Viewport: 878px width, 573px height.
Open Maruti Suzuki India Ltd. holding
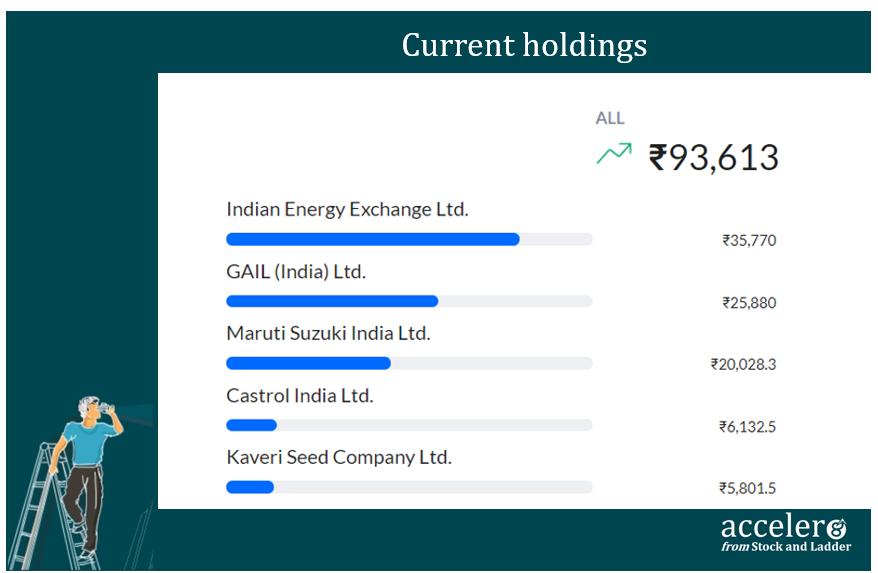point(328,333)
